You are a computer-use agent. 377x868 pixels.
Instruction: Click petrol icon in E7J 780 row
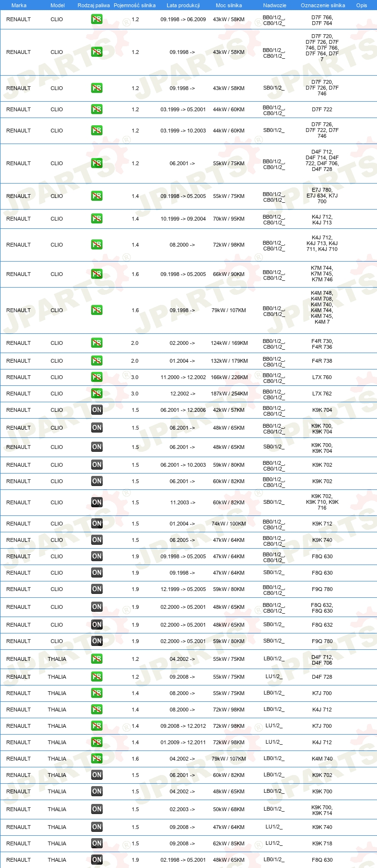(97, 196)
